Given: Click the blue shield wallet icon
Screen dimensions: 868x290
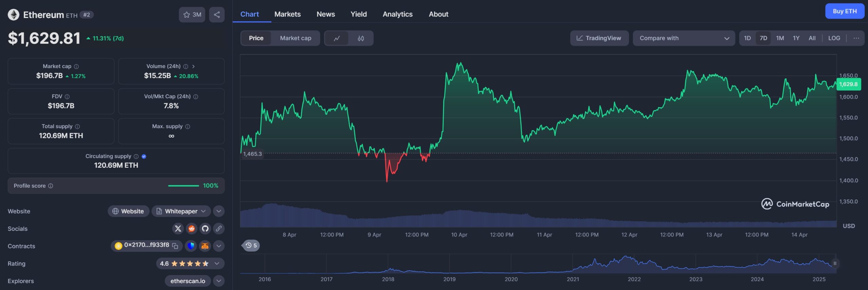Looking at the screenshot, I should (x=191, y=246).
